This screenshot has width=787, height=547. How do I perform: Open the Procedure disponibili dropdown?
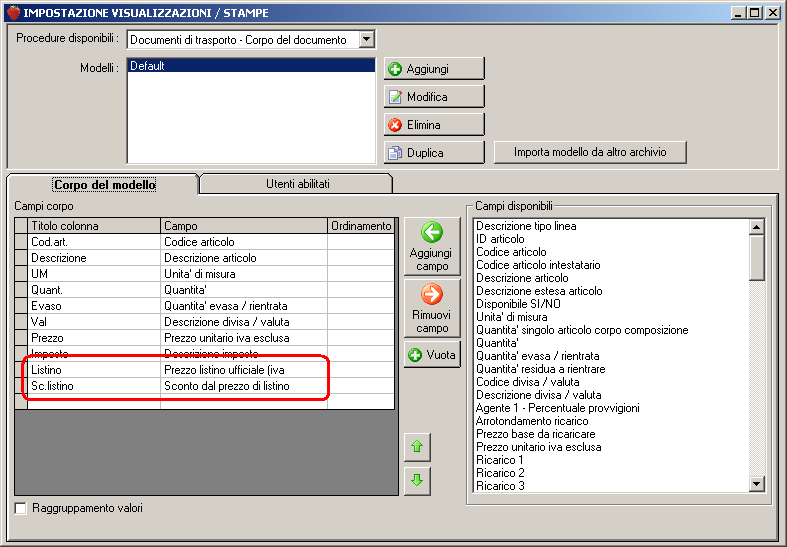click(367, 39)
